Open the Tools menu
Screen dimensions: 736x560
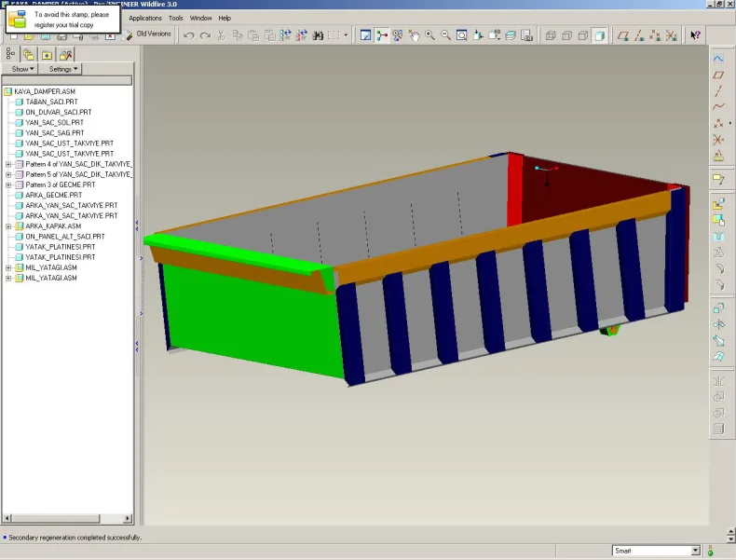(x=175, y=18)
